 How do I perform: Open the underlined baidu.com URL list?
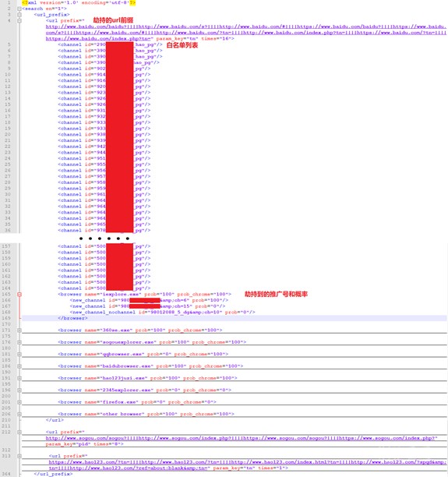coord(245,33)
